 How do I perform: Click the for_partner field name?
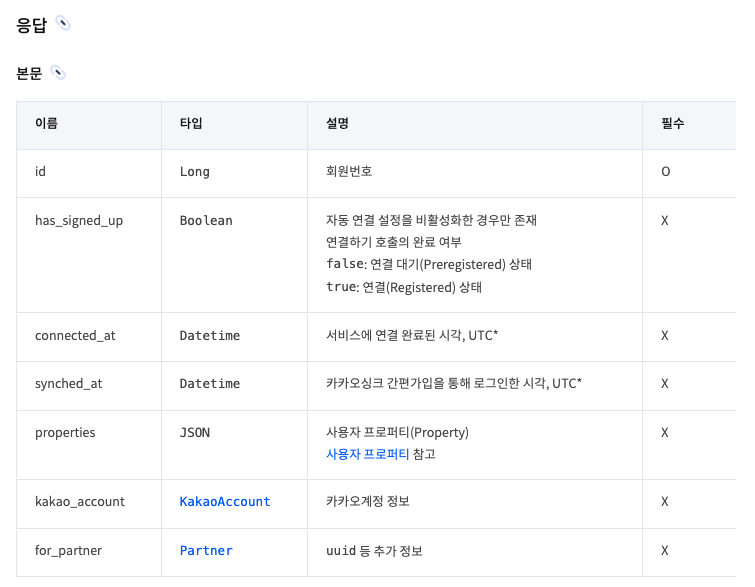pyautogui.click(x=68, y=551)
